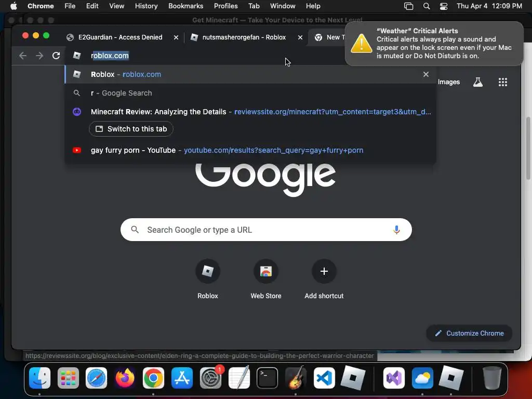
Task: Open the Apple menu
Action: pyautogui.click(x=14, y=6)
